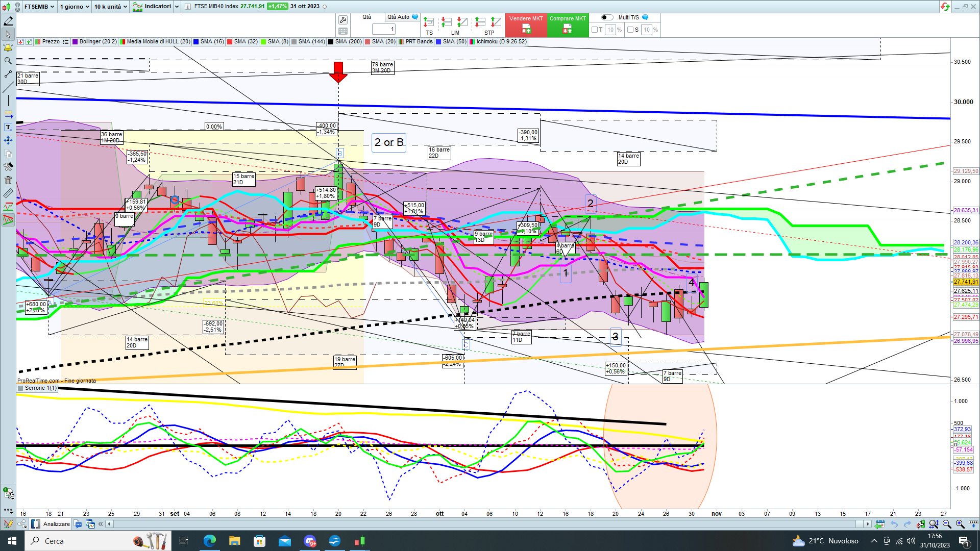Click the zoom out magnifier icon
The height and width of the screenshot is (551, 980).
click(x=947, y=524)
